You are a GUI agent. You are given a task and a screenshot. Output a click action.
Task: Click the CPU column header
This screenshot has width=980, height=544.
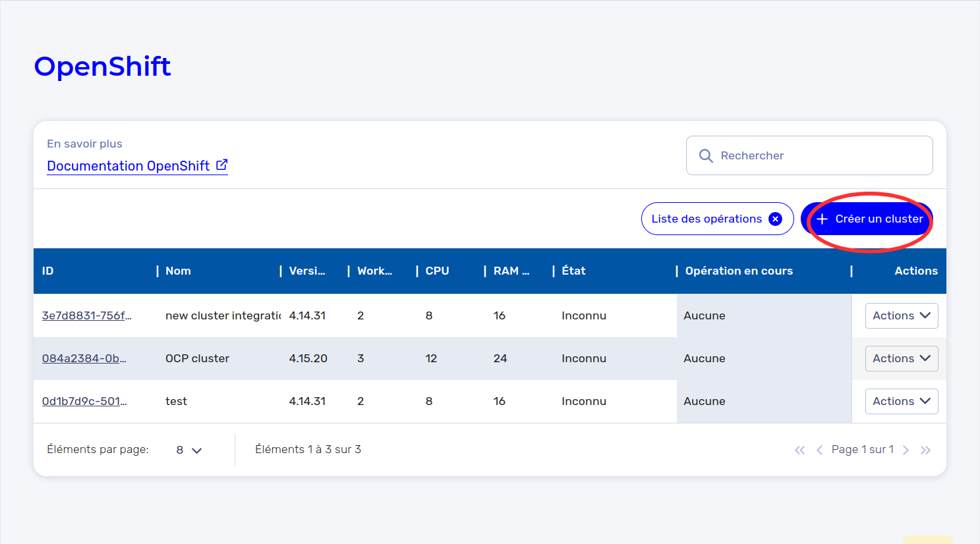click(438, 271)
